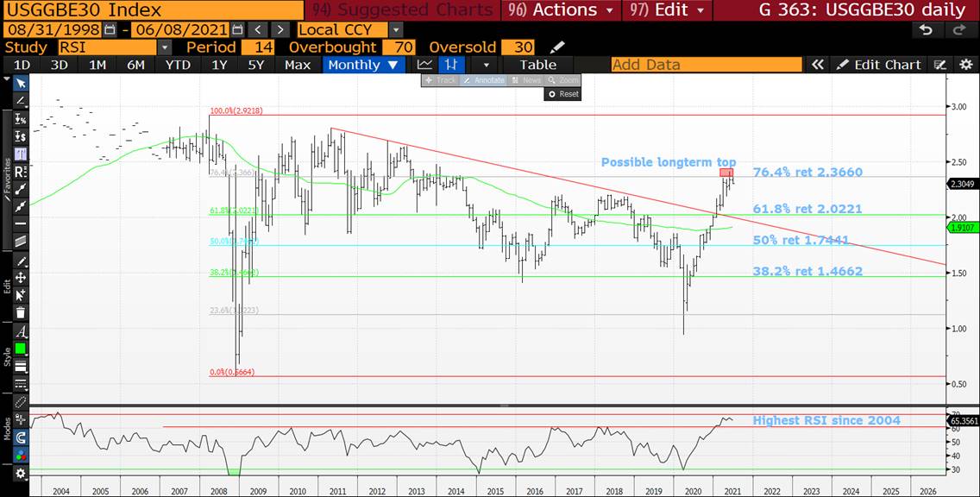Expand the Monthly periodicity dropdown
Image resolution: width=980 pixels, height=497 pixels.
click(362, 65)
